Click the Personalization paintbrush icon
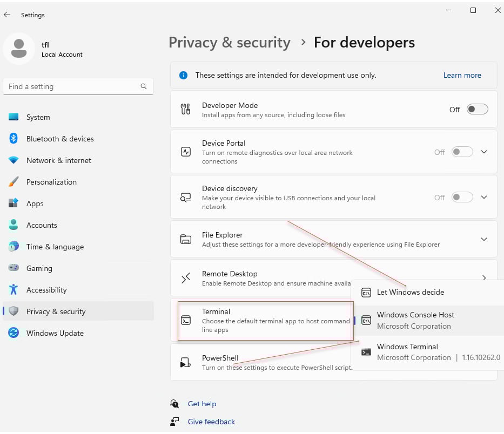The width and height of the screenshot is (504, 434). click(14, 181)
